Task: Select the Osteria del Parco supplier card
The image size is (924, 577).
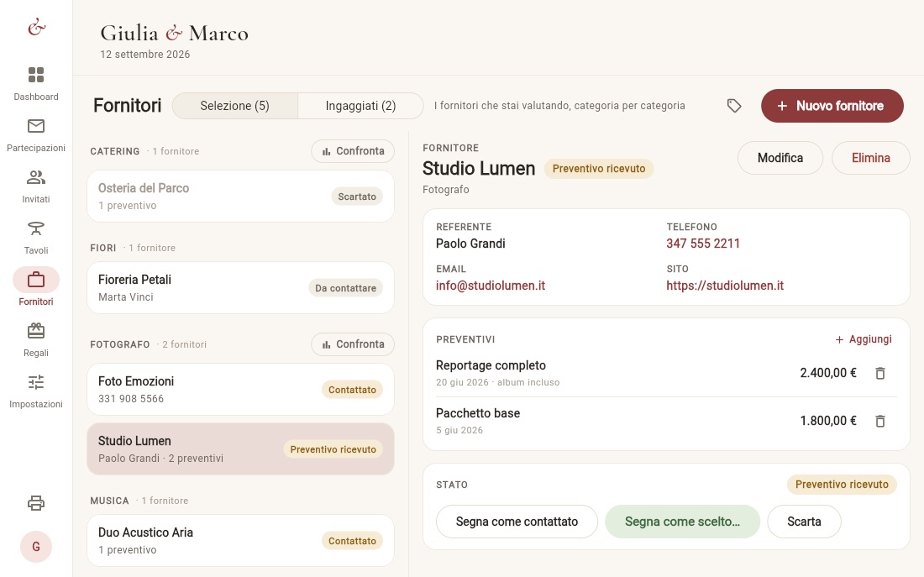Action: click(x=240, y=197)
